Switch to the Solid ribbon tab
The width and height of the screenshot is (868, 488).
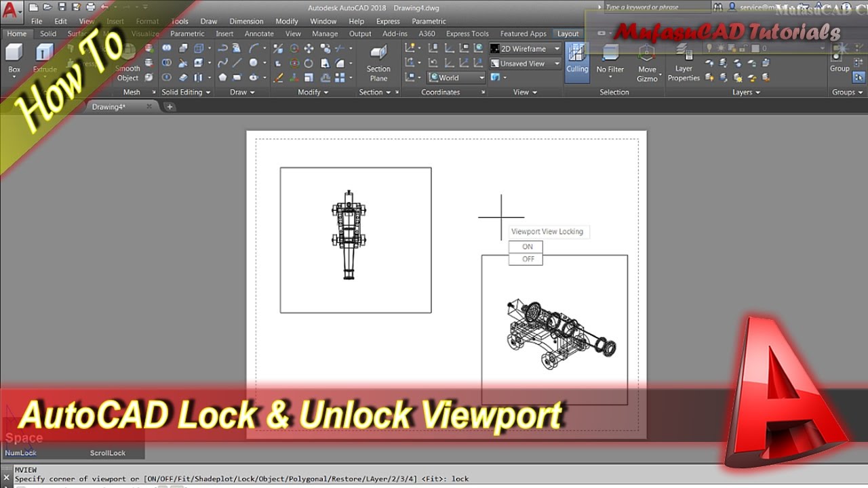[x=48, y=34]
